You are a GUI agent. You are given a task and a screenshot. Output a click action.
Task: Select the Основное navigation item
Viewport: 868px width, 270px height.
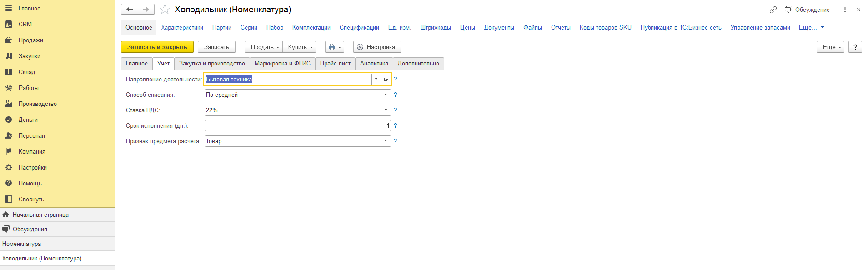[139, 27]
